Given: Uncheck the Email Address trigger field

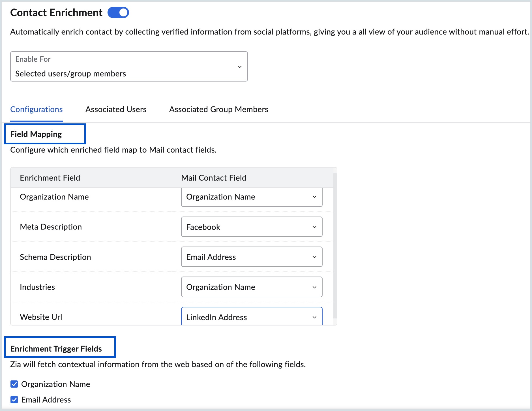Looking at the screenshot, I should [x=14, y=399].
